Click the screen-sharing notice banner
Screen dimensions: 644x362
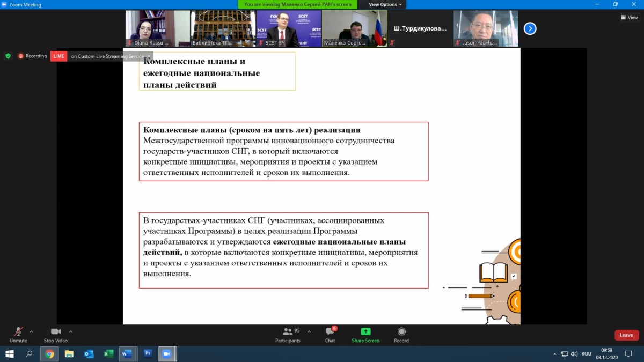pyautogui.click(x=298, y=4)
